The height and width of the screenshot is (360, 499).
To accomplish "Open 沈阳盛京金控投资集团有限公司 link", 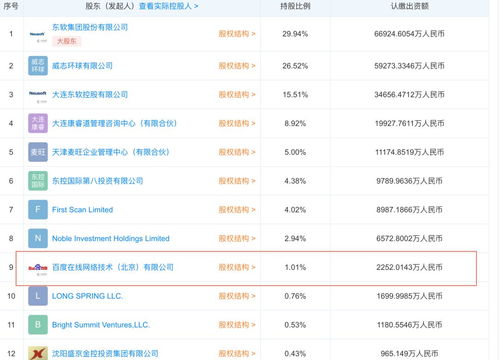I will point(105,353).
